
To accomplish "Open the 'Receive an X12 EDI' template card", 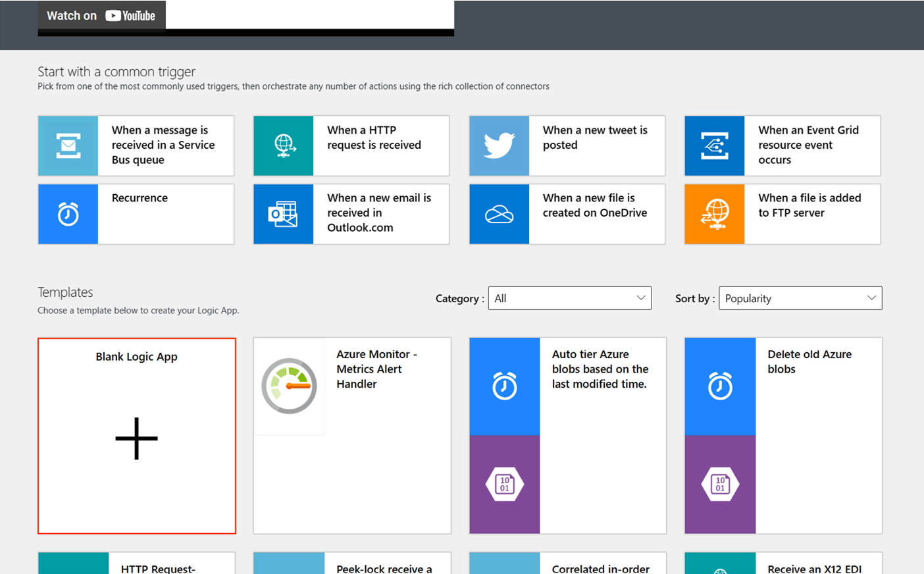I will pos(783,563).
